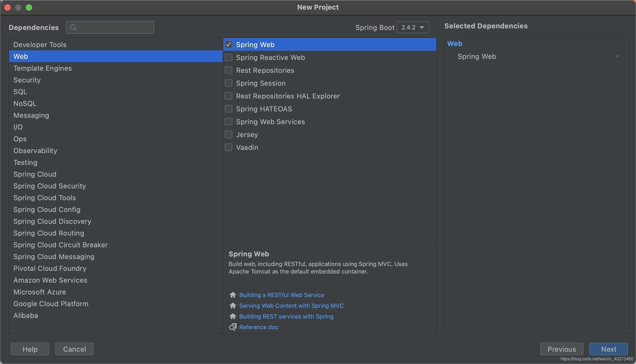
Task: Select the NoSQL category
Action: pos(116,103)
